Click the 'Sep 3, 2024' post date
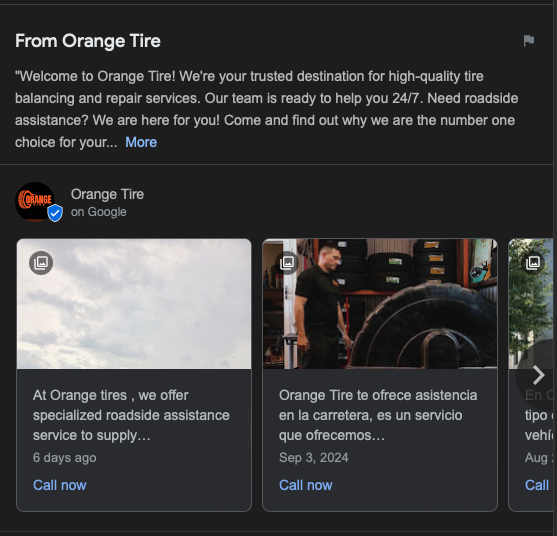The height and width of the screenshot is (536, 557). (314, 458)
